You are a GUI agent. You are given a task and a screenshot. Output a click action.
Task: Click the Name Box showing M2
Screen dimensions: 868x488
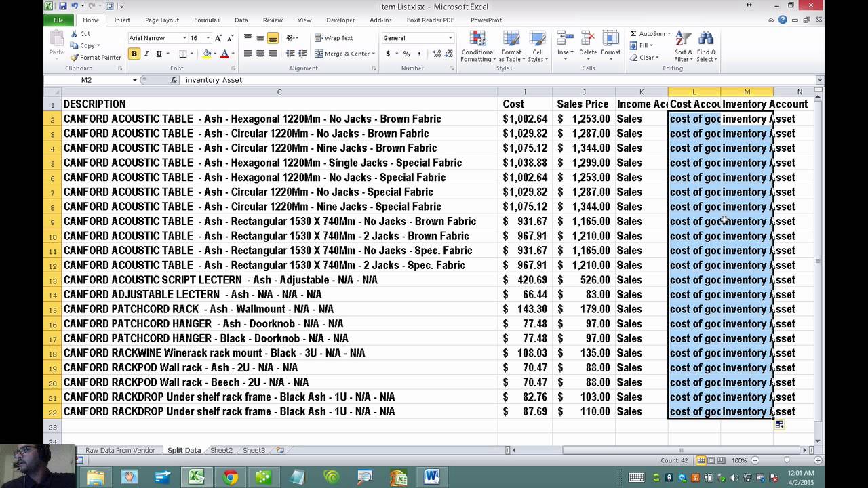coord(87,80)
